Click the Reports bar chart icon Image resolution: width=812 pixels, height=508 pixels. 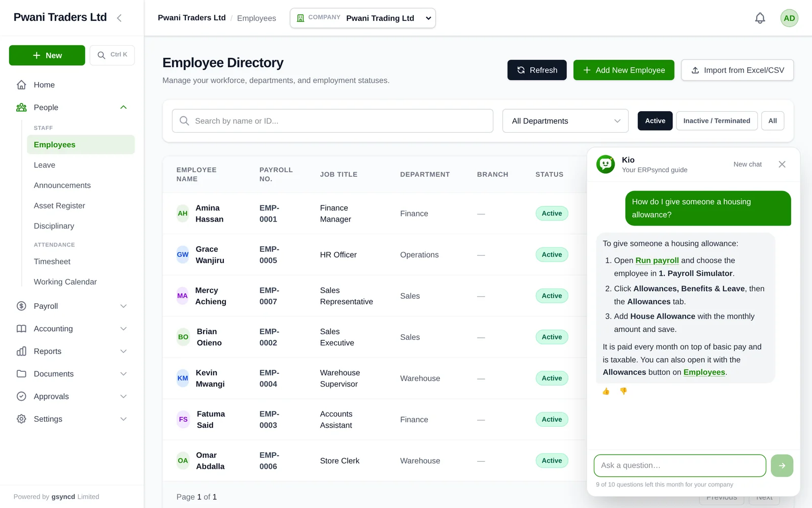(x=21, y=351)
